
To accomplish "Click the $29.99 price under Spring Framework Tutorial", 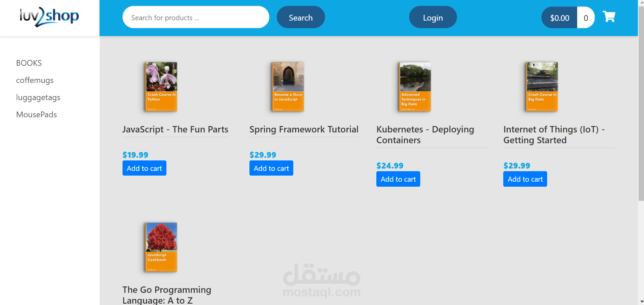I will point(263,155).
